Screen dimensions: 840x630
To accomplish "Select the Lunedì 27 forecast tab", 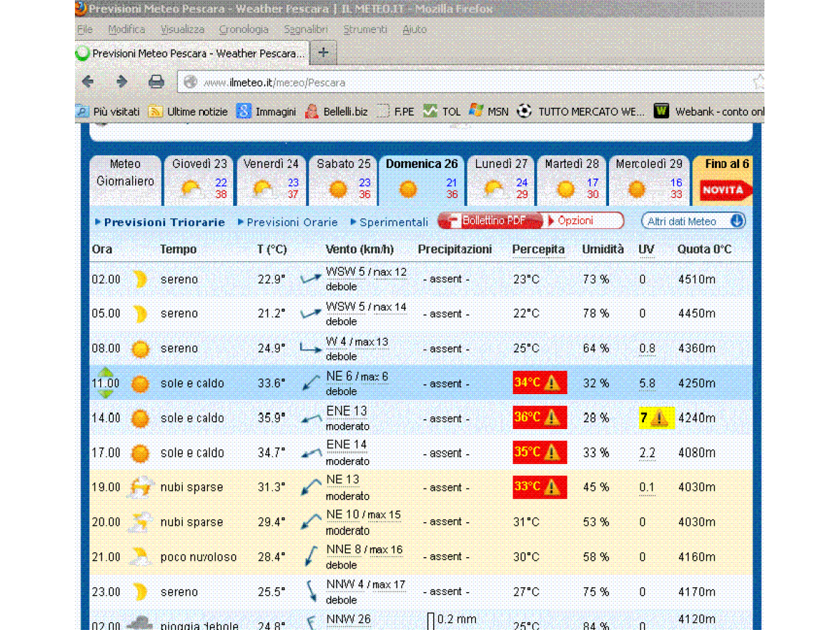I will tap(501, 178).
